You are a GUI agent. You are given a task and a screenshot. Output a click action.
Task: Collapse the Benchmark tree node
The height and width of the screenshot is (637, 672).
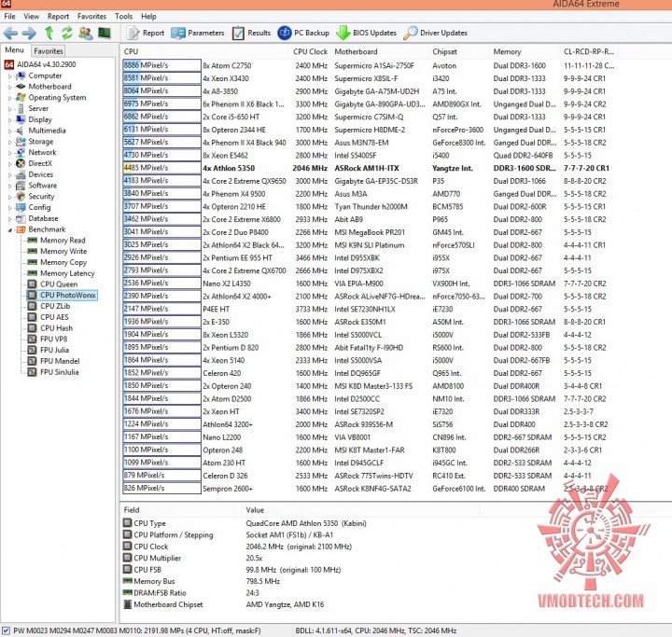[x=10, y=230]
